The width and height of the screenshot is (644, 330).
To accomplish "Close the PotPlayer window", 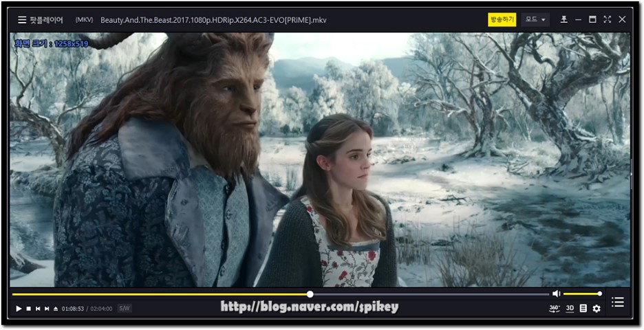I will [622, 19].
